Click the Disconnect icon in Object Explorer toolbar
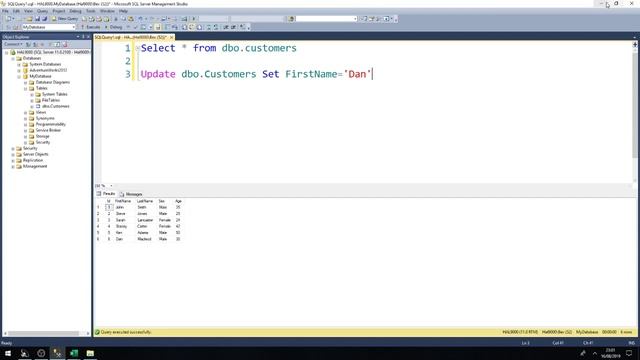Viewport: 640px width, 360px height. point(35,44)
